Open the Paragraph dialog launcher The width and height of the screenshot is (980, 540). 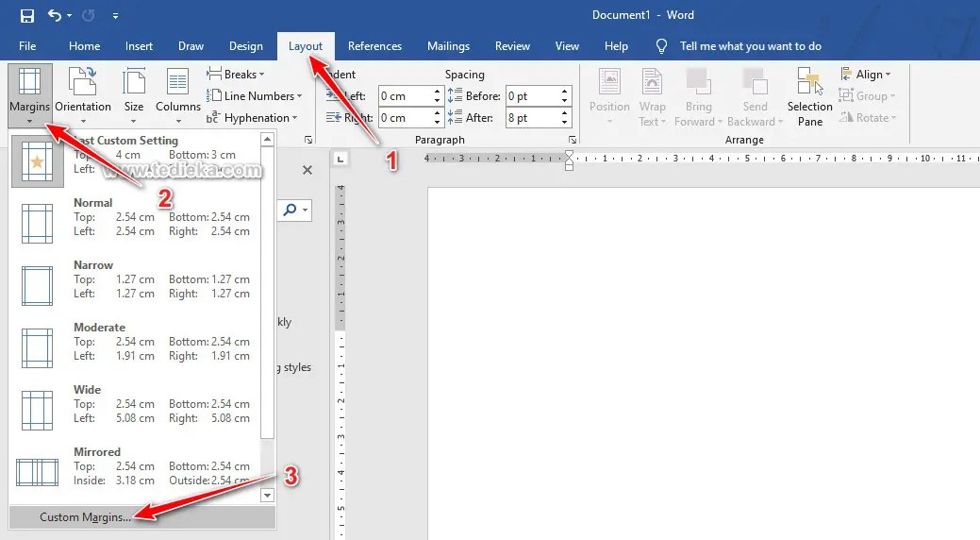[572, 140]
